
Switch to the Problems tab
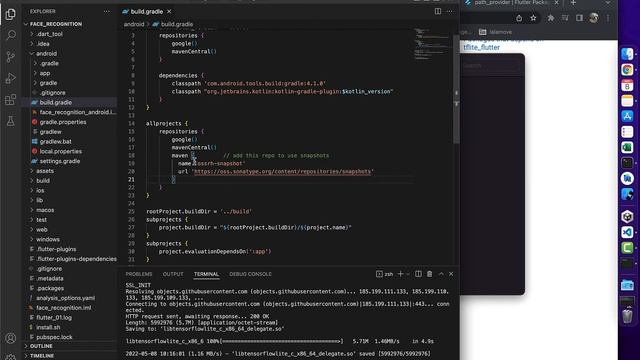click(139, 274)
